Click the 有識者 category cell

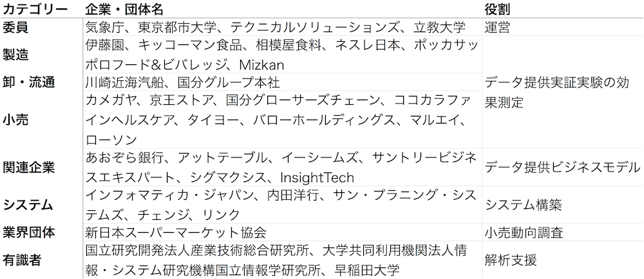coord(22,260)
